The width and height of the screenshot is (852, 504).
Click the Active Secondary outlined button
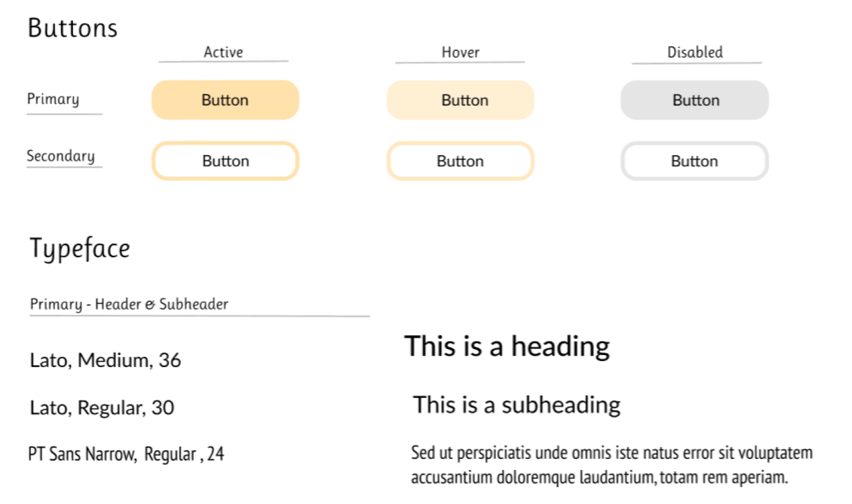(x=225, y=161)
